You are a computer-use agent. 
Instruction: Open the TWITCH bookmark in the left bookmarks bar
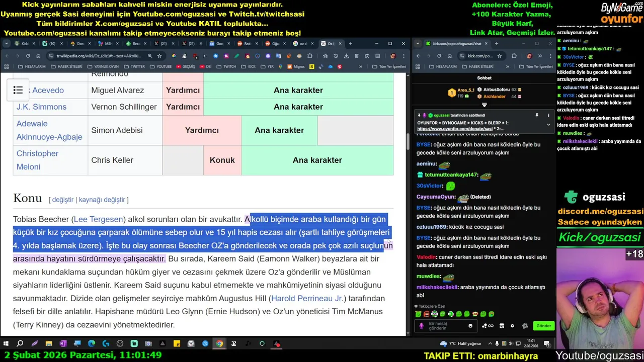pyautogui.click(x=226, y=66)
